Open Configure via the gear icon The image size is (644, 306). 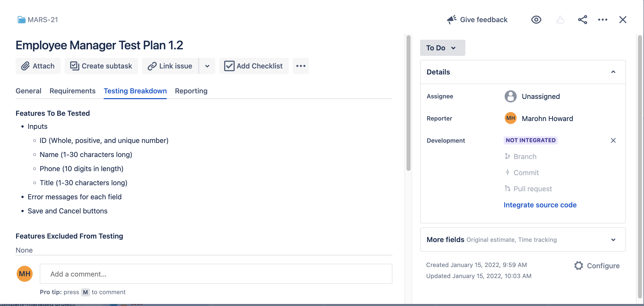(x=579, y=265)
